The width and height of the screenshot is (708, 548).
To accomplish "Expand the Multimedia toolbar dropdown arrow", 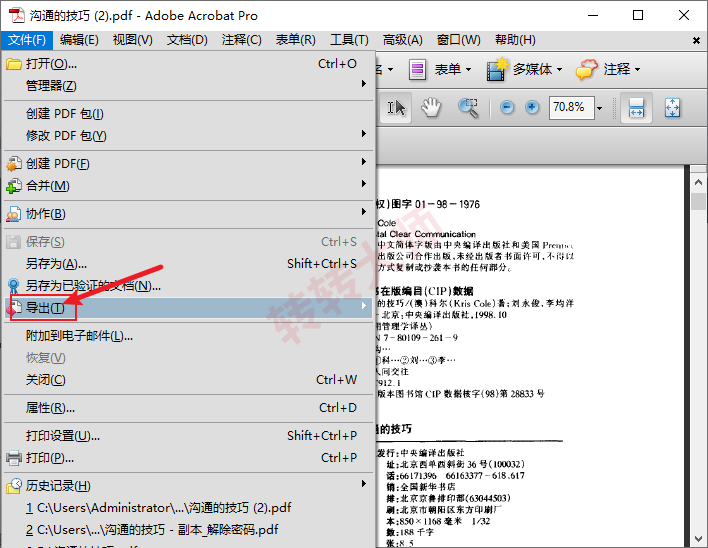I will [559, 70].
